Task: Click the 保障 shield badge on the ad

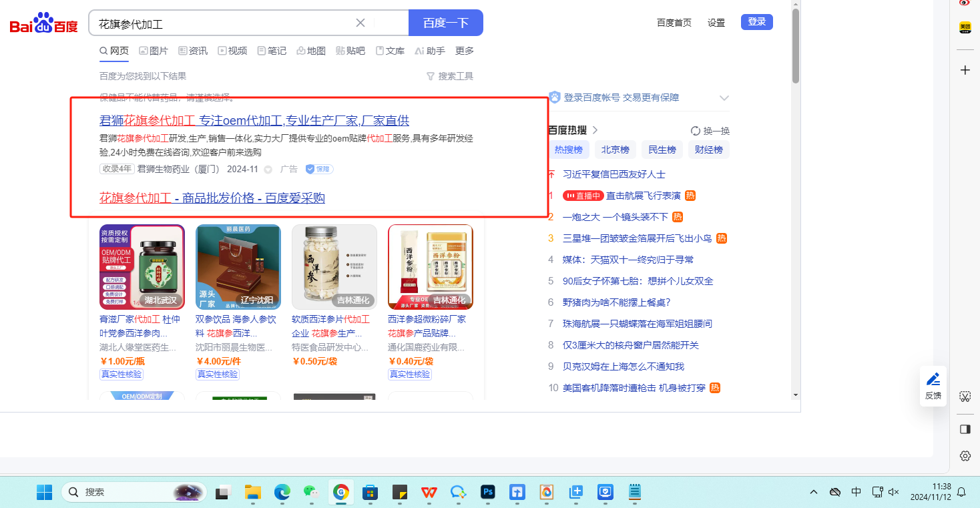Action: pyautogui.click(x=319, y=169)
